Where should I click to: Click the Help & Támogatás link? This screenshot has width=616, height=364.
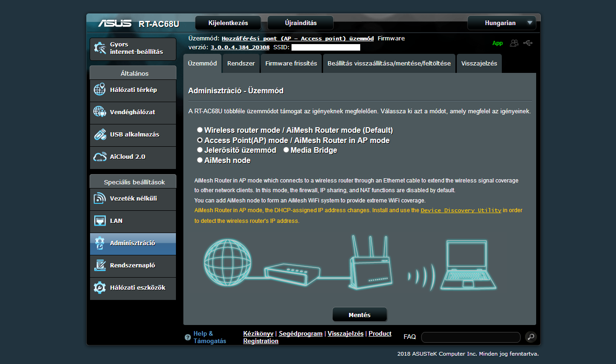coord(210,337)
